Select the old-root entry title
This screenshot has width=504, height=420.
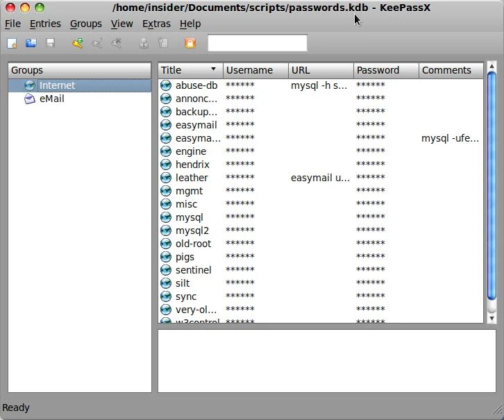click(x=193, y=244)
